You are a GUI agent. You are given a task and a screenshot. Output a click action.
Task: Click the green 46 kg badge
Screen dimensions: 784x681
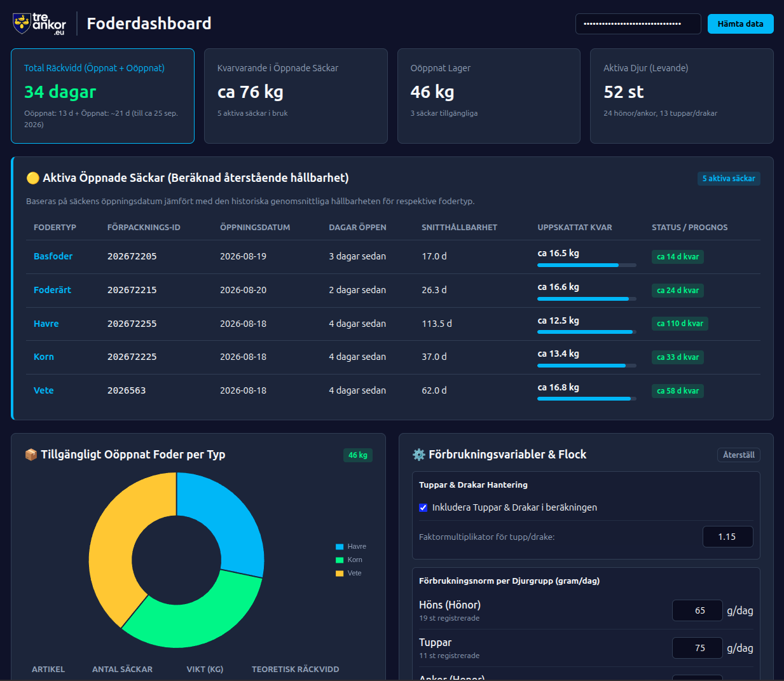coord(358,455)
